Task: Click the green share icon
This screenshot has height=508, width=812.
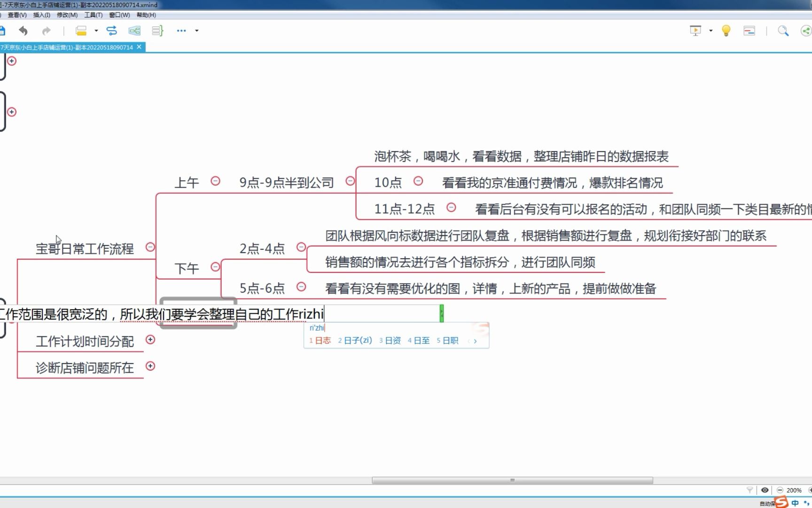Action: (x=806, y=31)
